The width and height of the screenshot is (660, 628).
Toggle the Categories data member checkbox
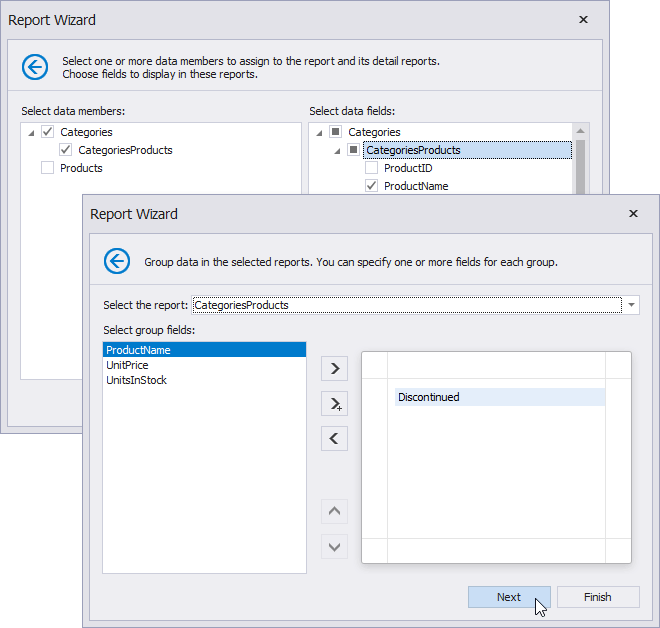(47, 132)
